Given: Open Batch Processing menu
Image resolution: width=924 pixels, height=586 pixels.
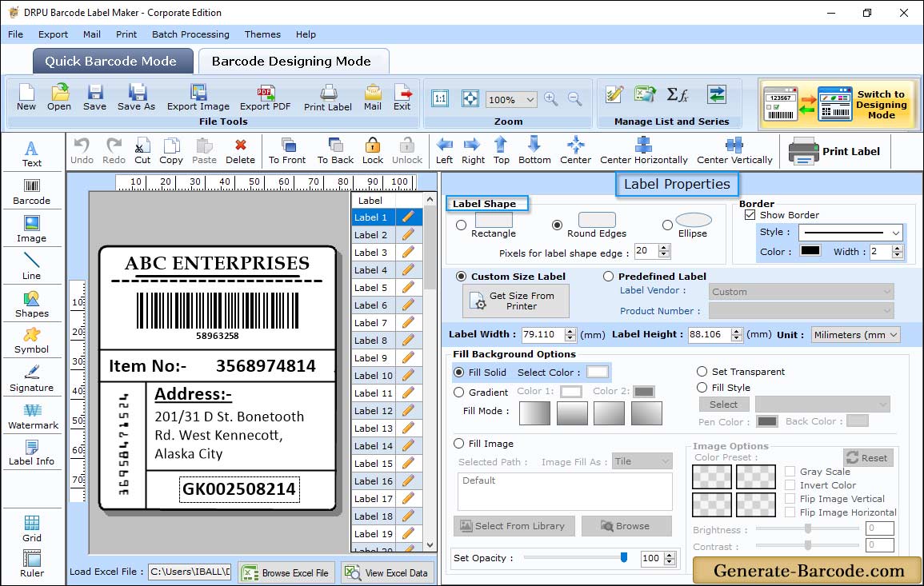Looking at the screenshot, I should click(191, 34).
